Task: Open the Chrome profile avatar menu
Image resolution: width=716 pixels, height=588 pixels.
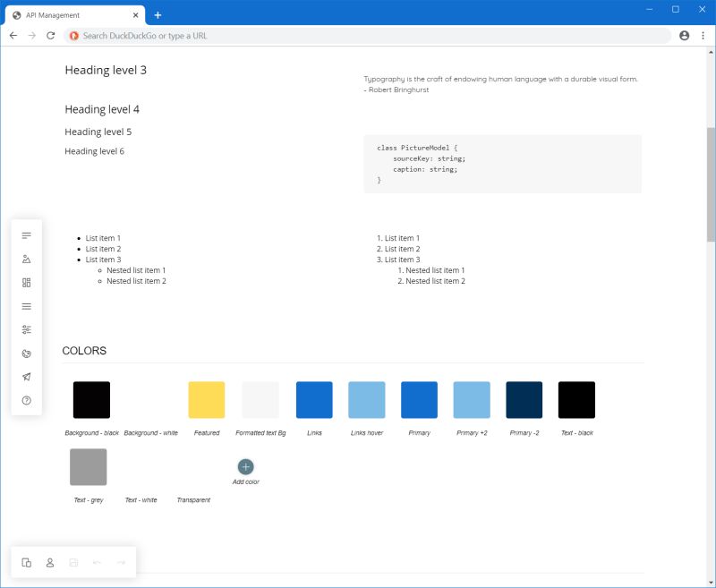Action: pos(683,36)
